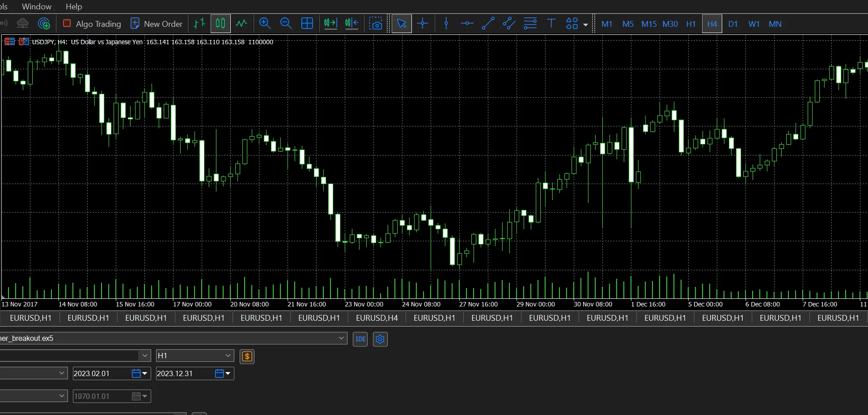The image size is (868, 415).
Task: Click the one-click trading icon on chart
Action: (24, 42)
